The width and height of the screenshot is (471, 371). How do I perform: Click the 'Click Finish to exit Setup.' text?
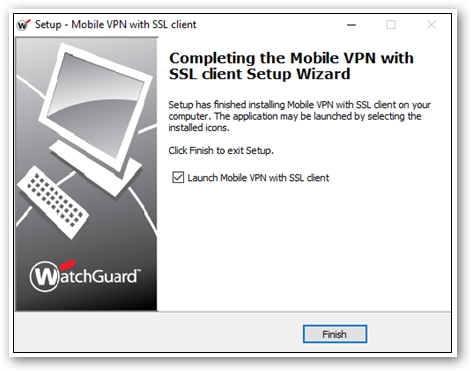point(221,151)
